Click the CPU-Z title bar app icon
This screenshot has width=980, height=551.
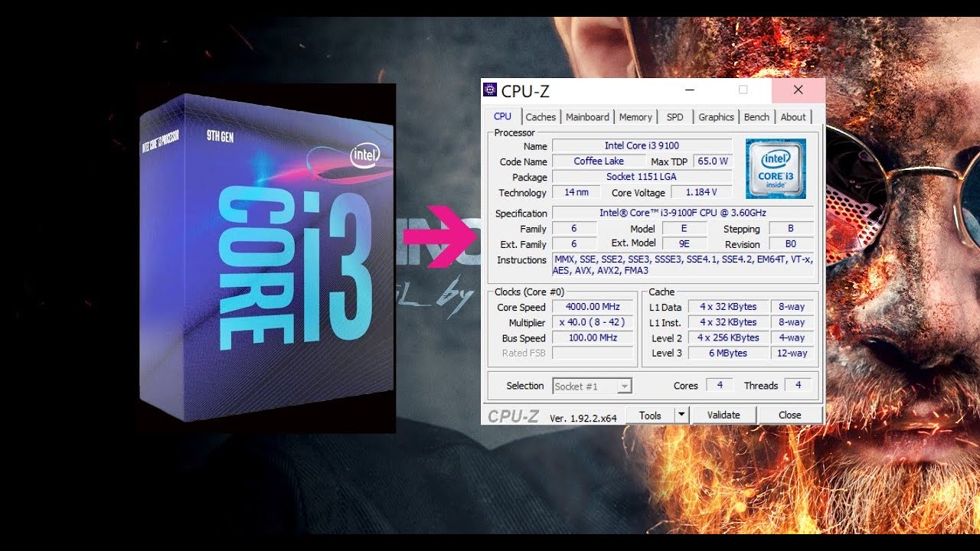click(490, 90)
